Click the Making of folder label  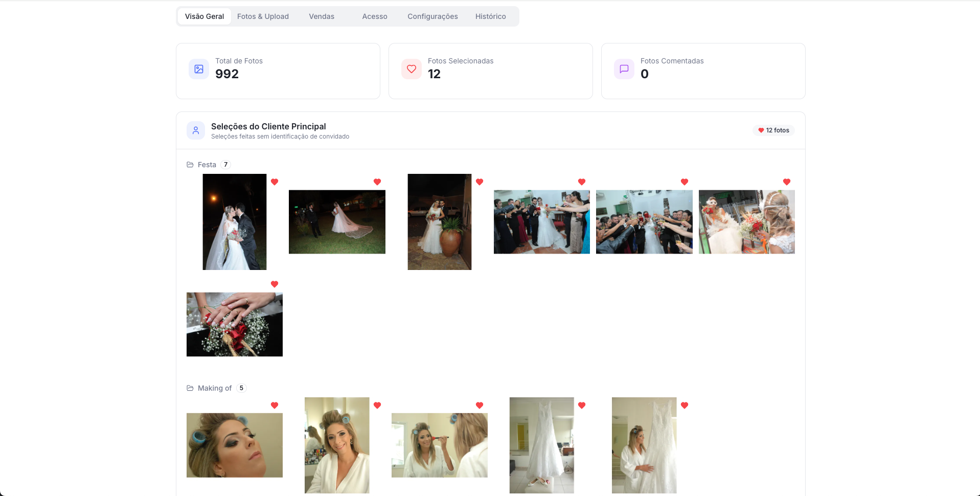(x=215, y=388)
